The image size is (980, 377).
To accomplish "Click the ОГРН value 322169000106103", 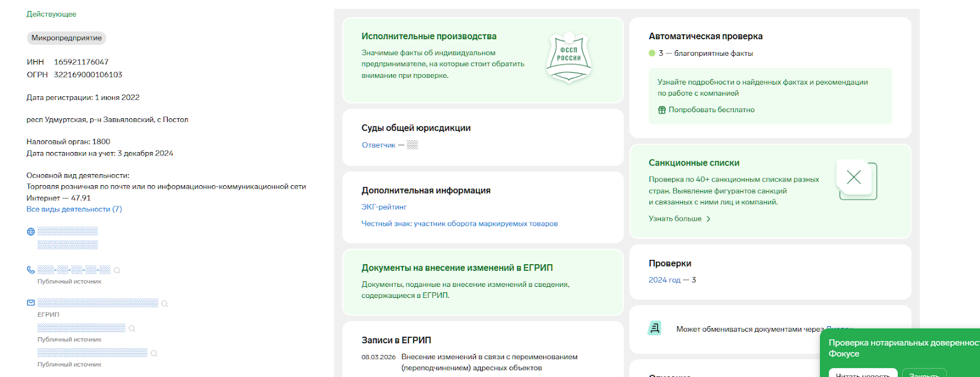I will tap(88, 75).
